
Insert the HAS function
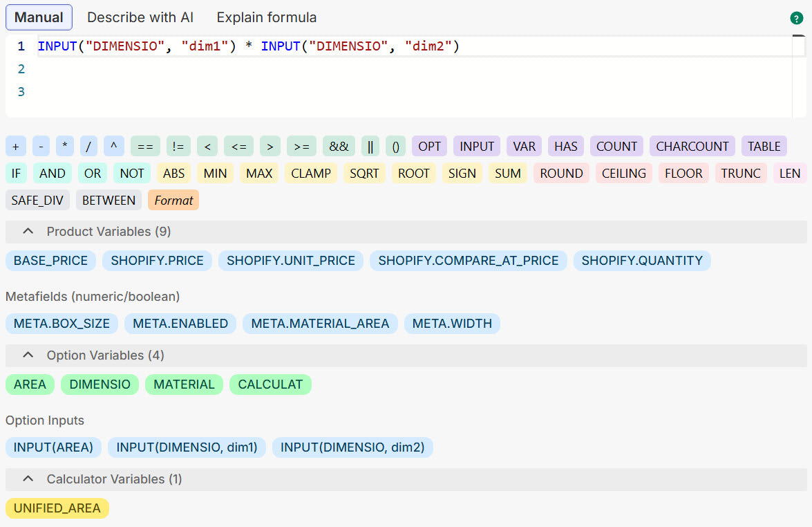(566, 147)
